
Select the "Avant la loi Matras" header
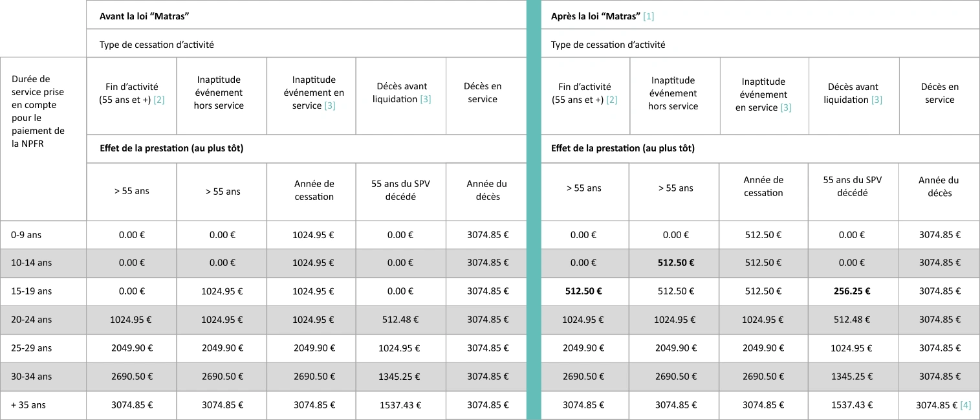coord(140,16)
